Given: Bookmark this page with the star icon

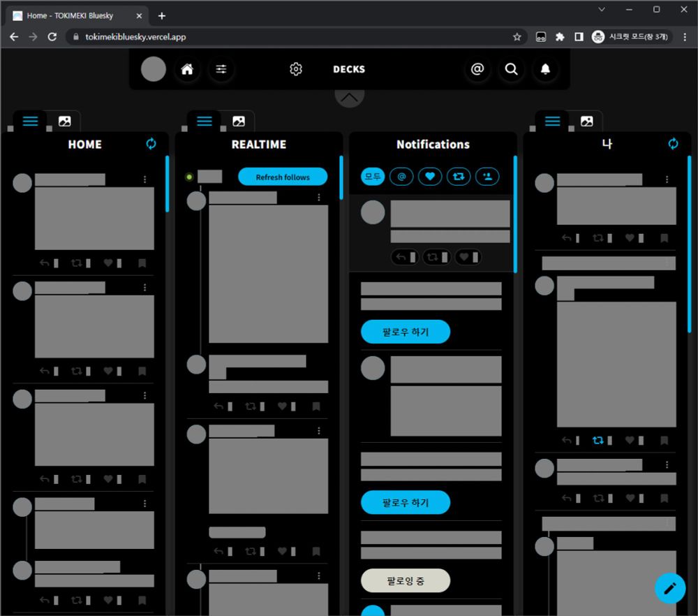Looking at the screenshot, I should [x=517, y=37].
